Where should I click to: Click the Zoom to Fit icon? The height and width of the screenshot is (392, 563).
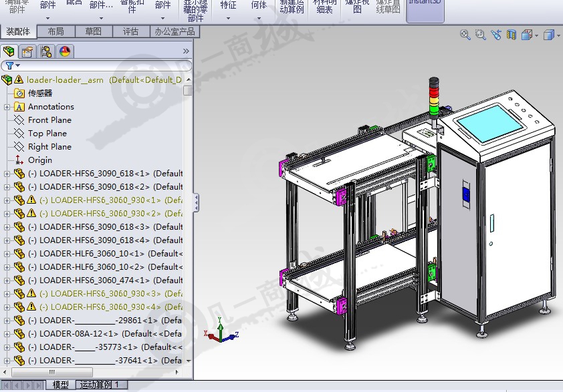465,35
